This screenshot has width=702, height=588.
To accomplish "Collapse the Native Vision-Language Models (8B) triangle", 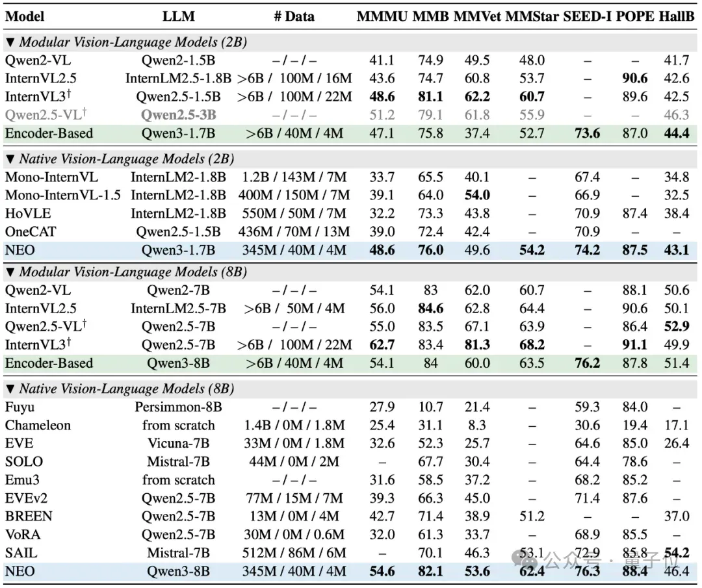I will tap(11, 389).
